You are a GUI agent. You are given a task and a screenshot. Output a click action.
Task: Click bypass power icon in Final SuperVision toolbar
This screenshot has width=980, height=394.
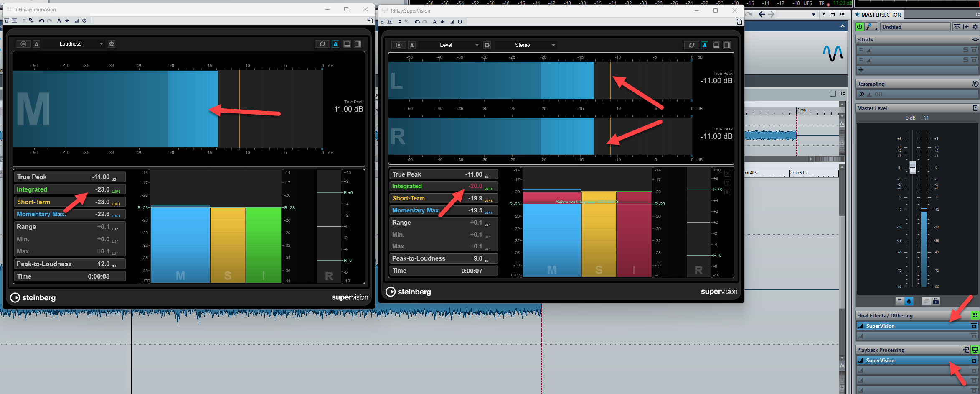point(84,20)
